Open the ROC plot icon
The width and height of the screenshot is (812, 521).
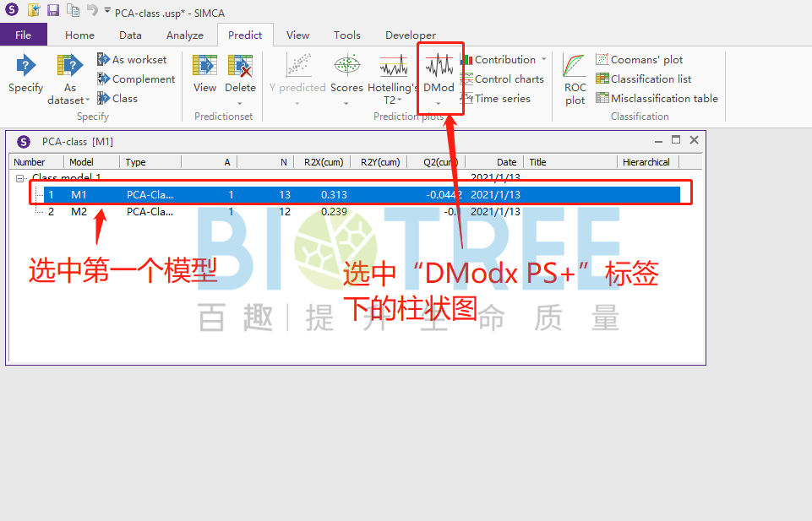(574, 76)
